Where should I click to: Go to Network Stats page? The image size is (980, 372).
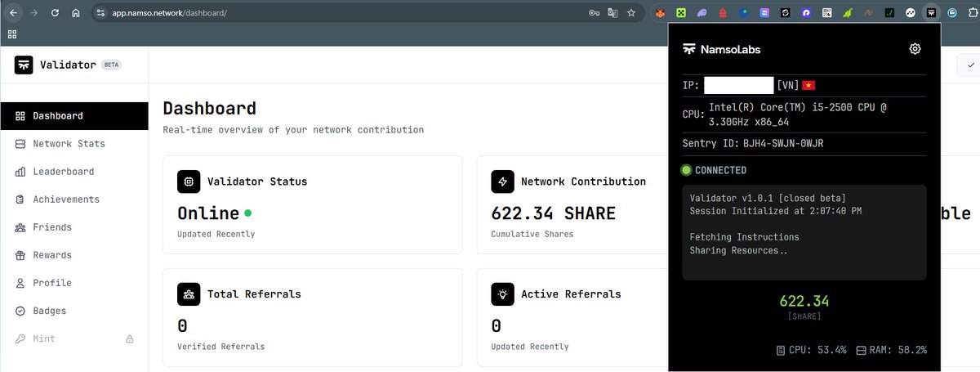[74, 144]
